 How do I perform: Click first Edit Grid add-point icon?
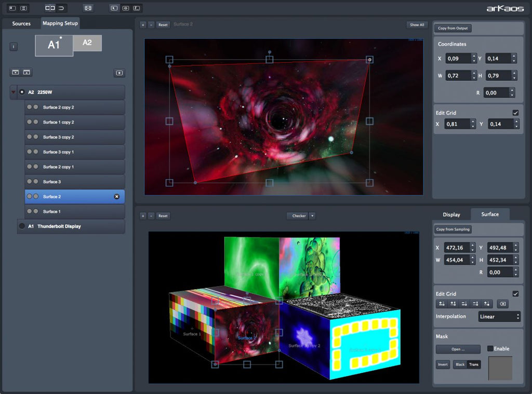coord(441,304)
